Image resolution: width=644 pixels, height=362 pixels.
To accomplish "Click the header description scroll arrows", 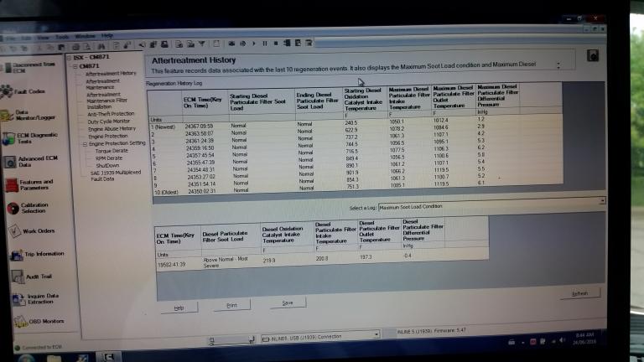I will (558, 65).
